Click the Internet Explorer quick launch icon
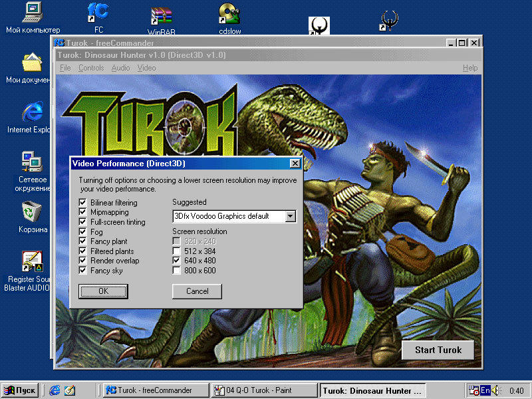532x399 pixels. pos(55,390)
